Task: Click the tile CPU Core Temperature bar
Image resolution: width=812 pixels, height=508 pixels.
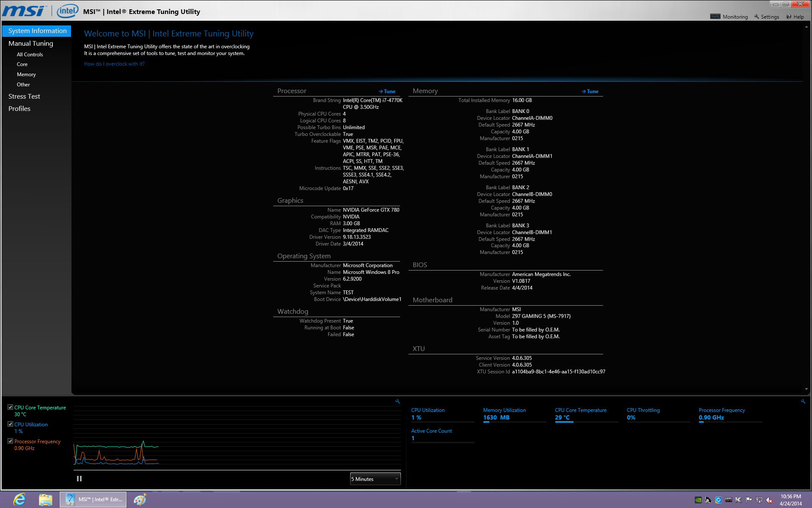Action: (x=587, y=422)
